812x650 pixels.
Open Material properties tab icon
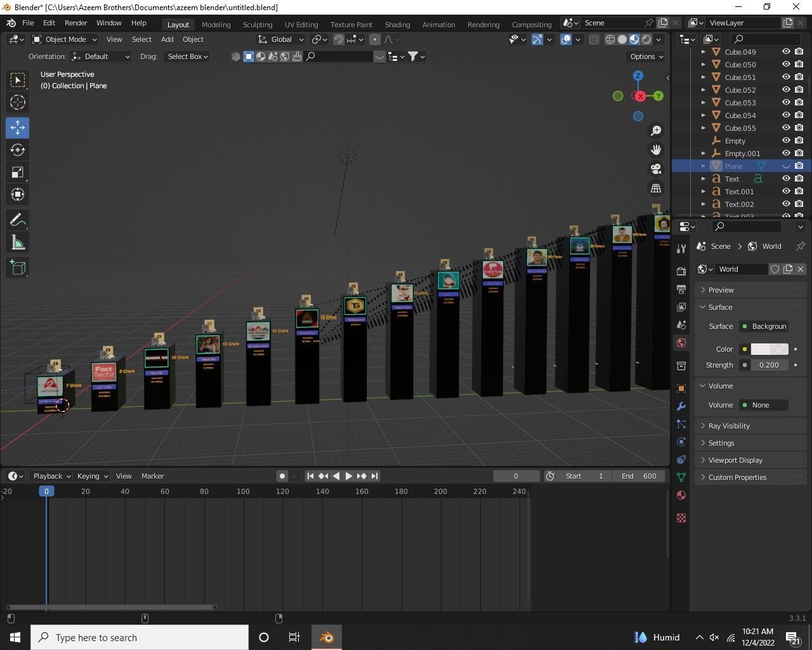coord(681,495)
